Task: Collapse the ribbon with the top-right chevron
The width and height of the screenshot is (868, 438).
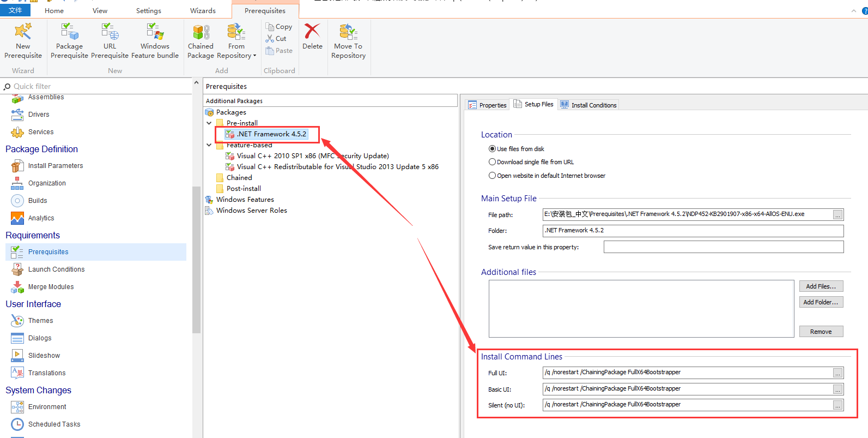Action: 853,11
